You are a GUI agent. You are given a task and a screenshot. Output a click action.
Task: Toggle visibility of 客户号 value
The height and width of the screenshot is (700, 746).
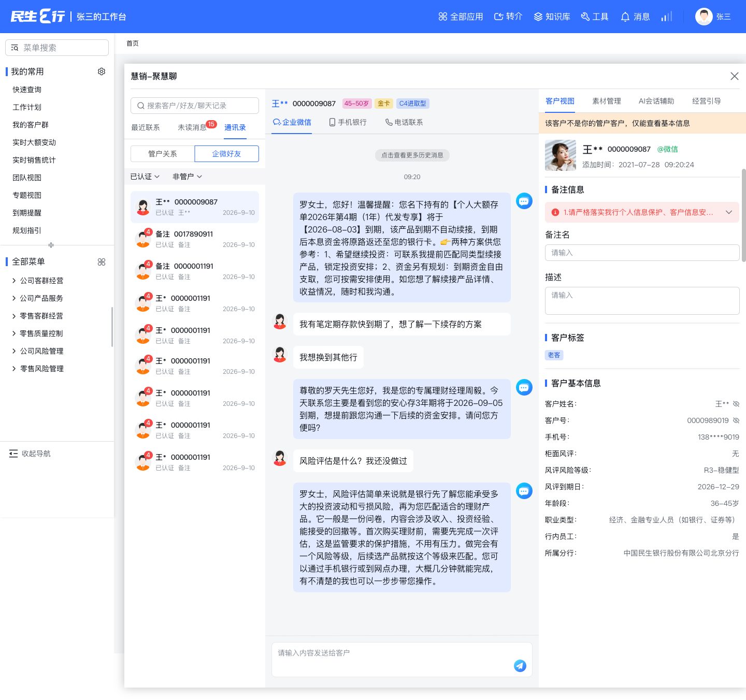tap(736, 420)
